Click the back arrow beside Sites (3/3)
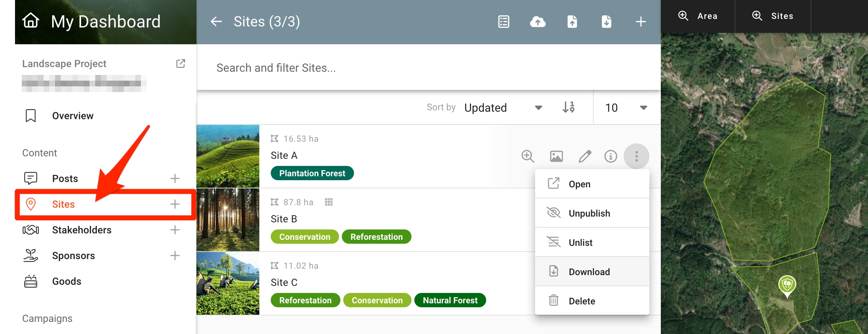The height and width of the screenshot is (334, 868). pos(216,21)
